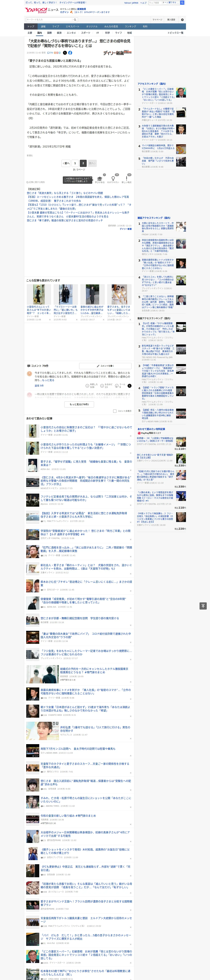The image size is (210, 980).
Task: Click the ログイン link
Action: pyautogui.click(x=64, y=12)
